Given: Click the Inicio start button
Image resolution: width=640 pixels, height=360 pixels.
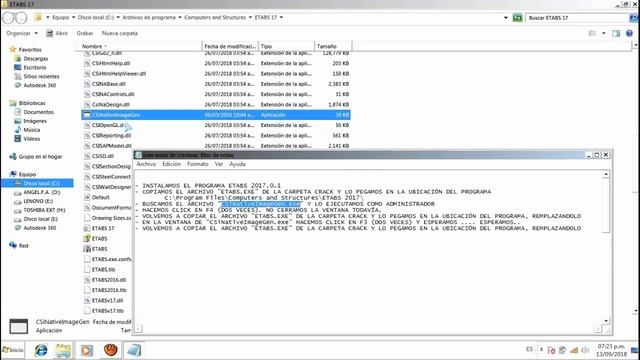Looking at the screenshot, I should tap(13, 350).
